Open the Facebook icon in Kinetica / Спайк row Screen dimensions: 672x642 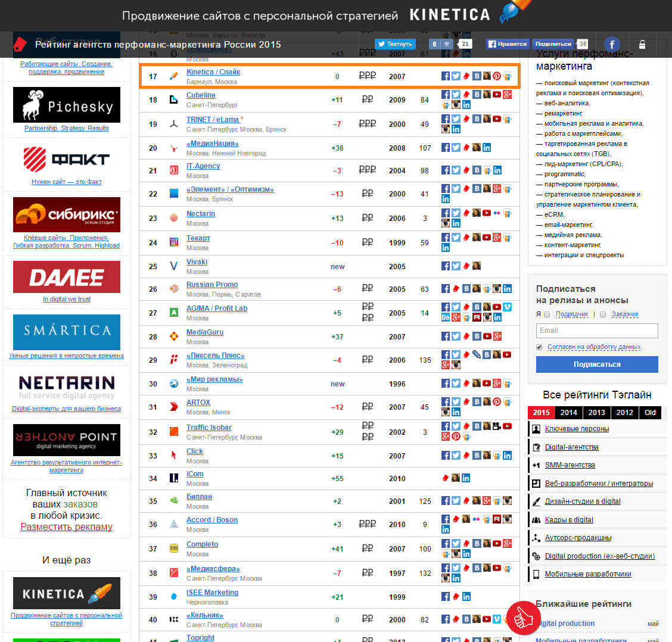pyautogui.click(x=446, y=76)
